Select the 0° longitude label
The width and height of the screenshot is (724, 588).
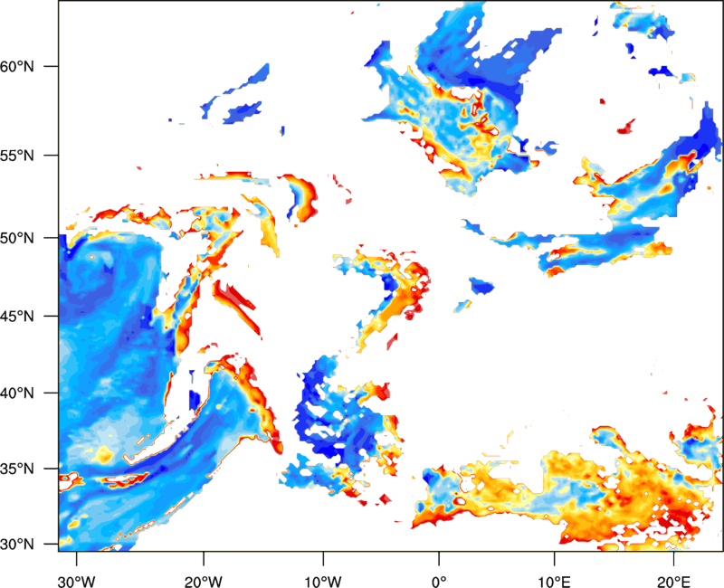coord(439,580)
